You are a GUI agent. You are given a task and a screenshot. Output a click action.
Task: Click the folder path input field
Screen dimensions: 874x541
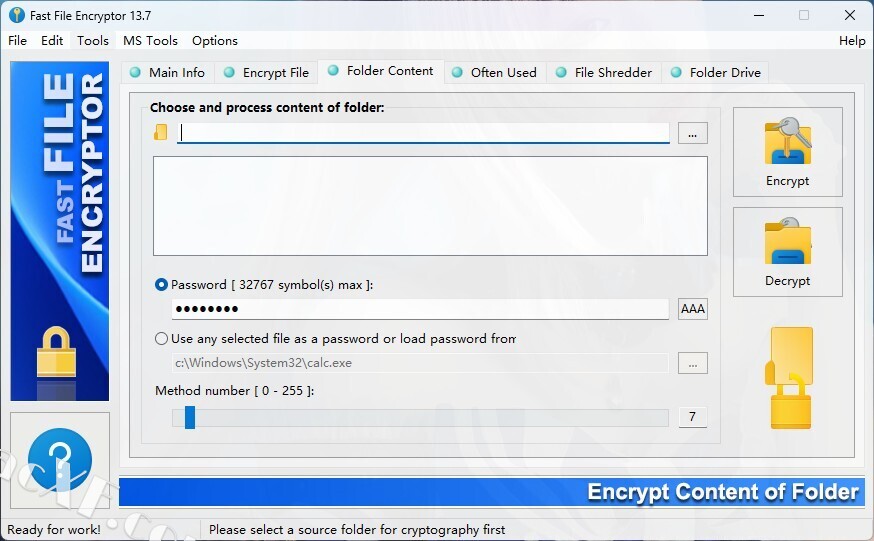424,133
